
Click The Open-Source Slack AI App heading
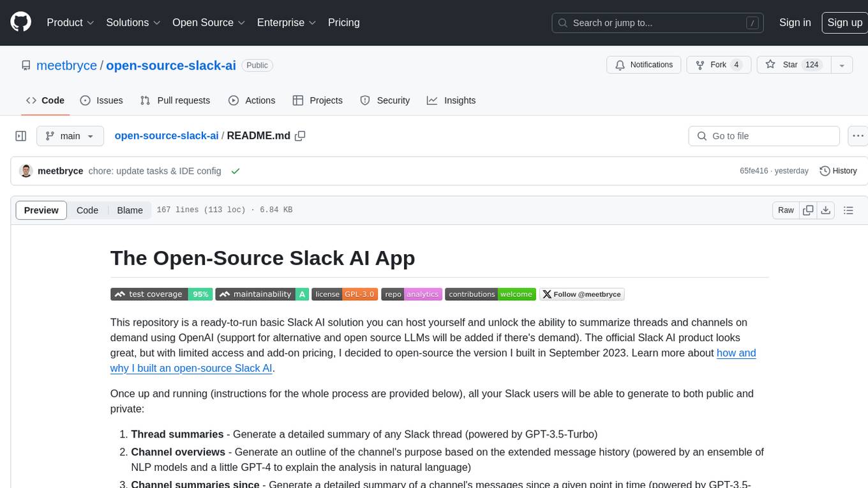[263, 258]
